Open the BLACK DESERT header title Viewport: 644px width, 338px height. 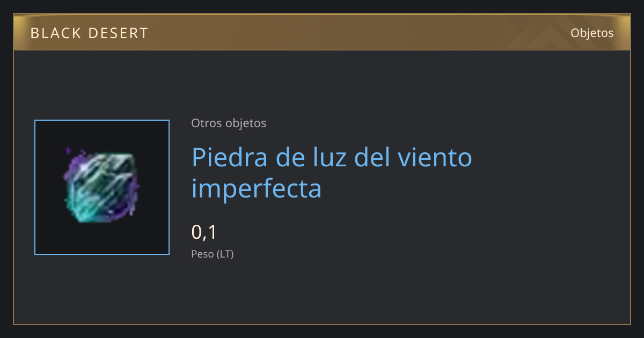pyautogui.click(x=89, y=33)
